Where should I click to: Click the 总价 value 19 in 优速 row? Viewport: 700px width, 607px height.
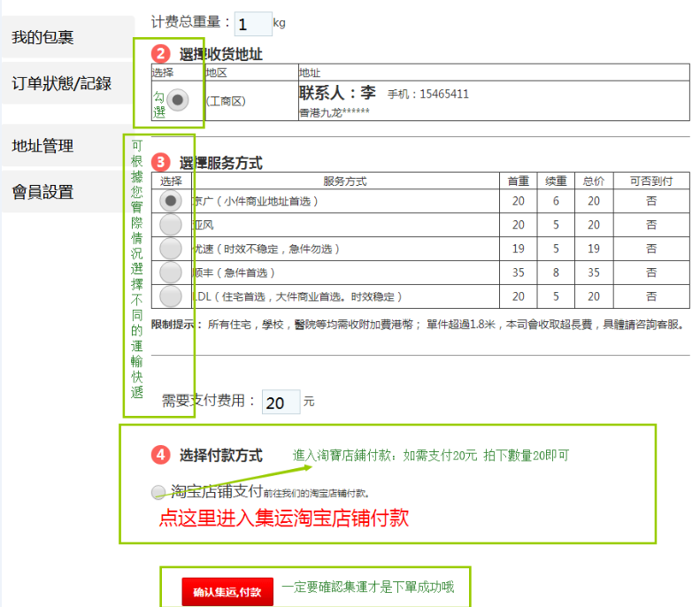(x=594, y=249)
